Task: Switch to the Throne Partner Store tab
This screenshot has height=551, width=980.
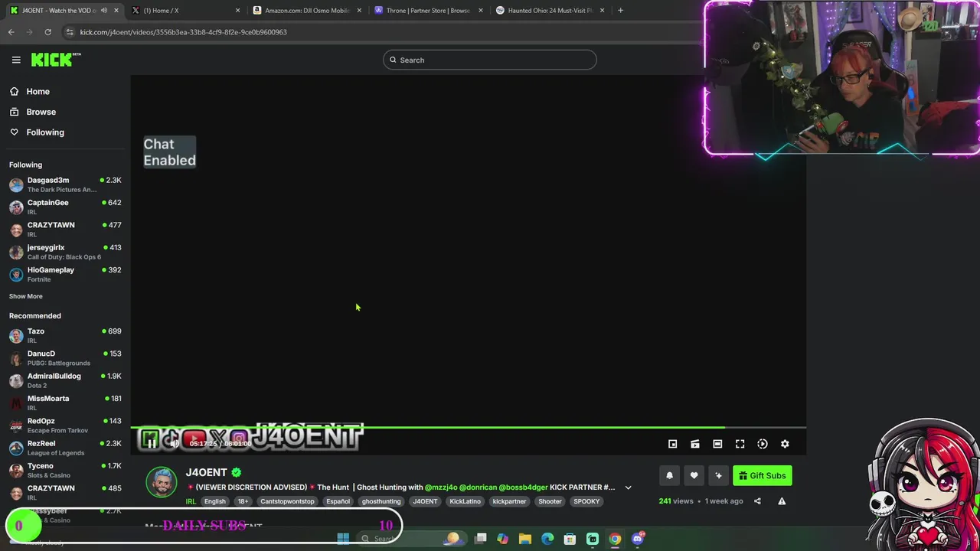Action: (x=428, y=11)
